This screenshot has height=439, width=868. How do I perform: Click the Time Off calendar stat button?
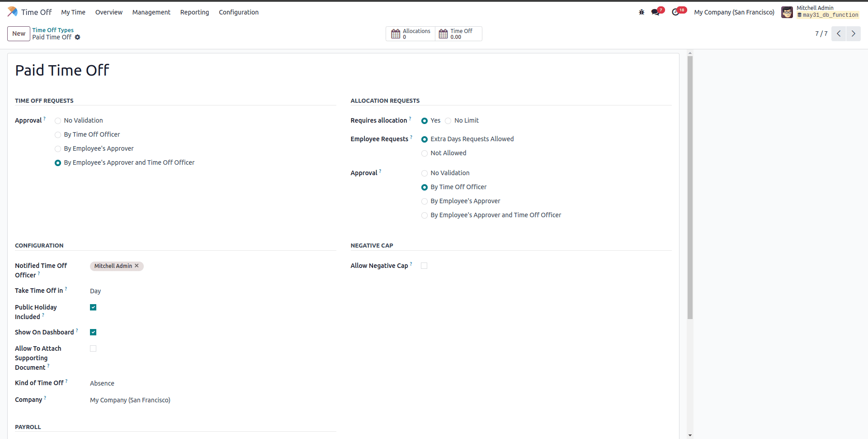[x=458, y=33]
